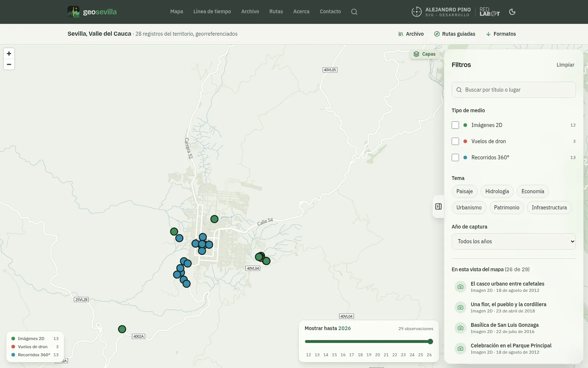588x368 pixels.
Task: Open Línea de tiempo nav item
Action: [212, 11]
